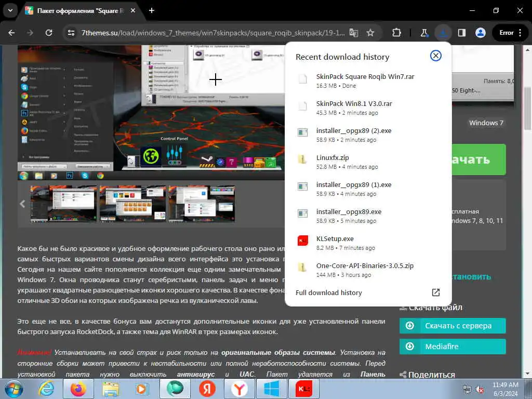Click the main skin pack preview image

pos(151,112)
